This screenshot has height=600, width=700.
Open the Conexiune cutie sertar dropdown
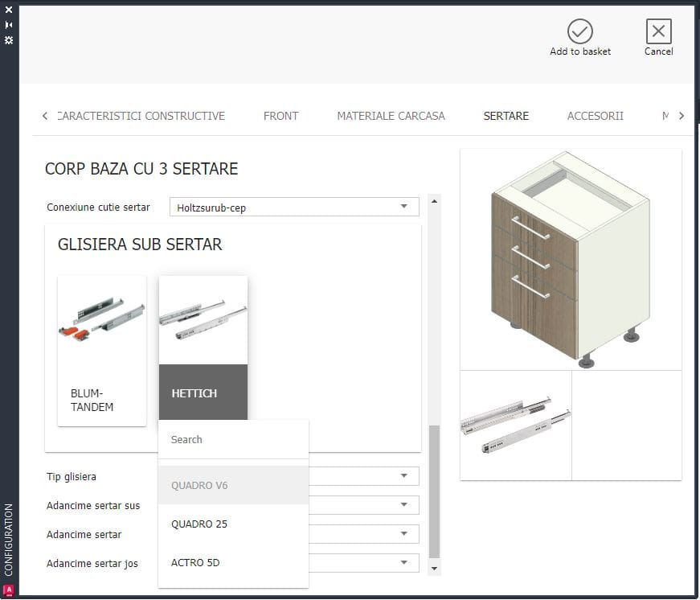pos(294,208)
